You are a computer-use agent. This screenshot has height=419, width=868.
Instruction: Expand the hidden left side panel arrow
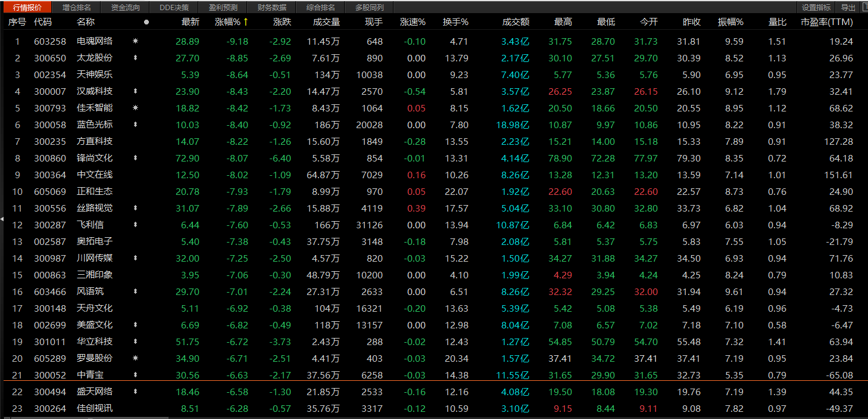tap(2, 219)
